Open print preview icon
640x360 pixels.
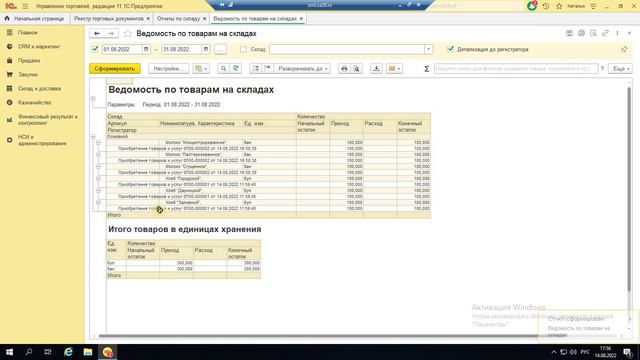point(356,69)
